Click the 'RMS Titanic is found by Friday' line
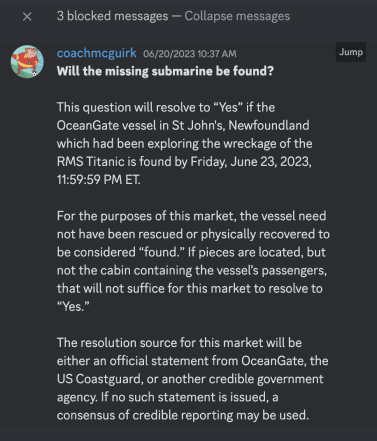377x441 pixels. (184, 162)
